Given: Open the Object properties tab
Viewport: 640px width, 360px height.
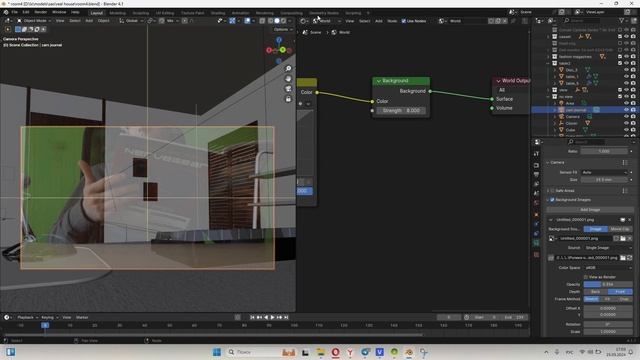Looking at the screenshot, I should coord(536,214).
